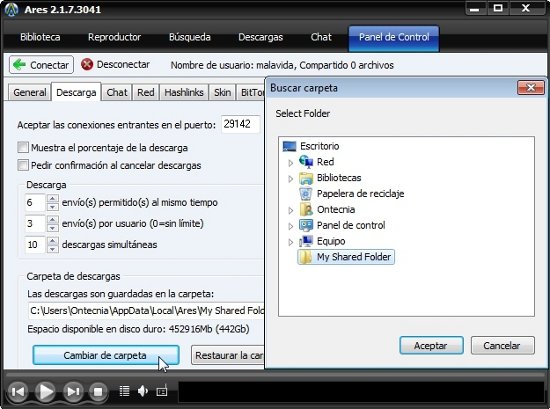Screen dimensions: 550x409
Task: Stop playback with the stop button
Action: click(98, 391)
